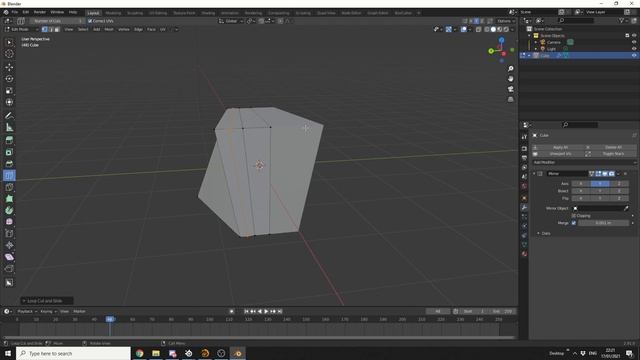The height and width of the screenshot is (360, 640).
Task: Toggle the Clipping checkbox in Mirror modifier
Action: pyautogui.click(x=573, y=216)
